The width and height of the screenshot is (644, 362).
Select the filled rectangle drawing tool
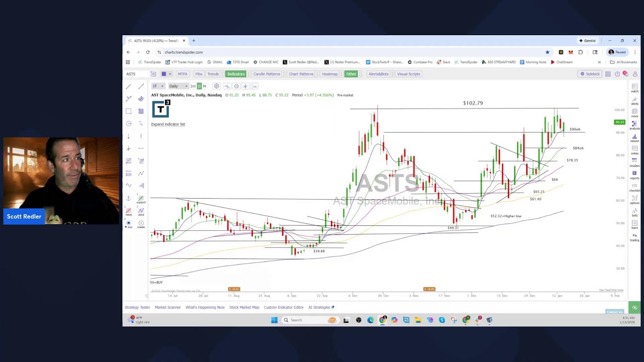tap(141, 111)
